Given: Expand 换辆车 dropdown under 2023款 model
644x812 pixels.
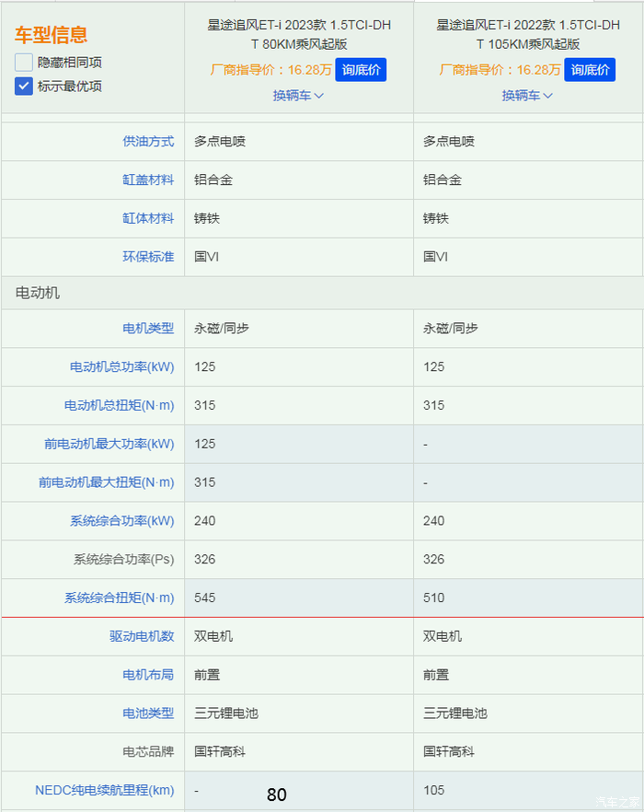Looking at the screenshot, I should (x=298, y=96).
